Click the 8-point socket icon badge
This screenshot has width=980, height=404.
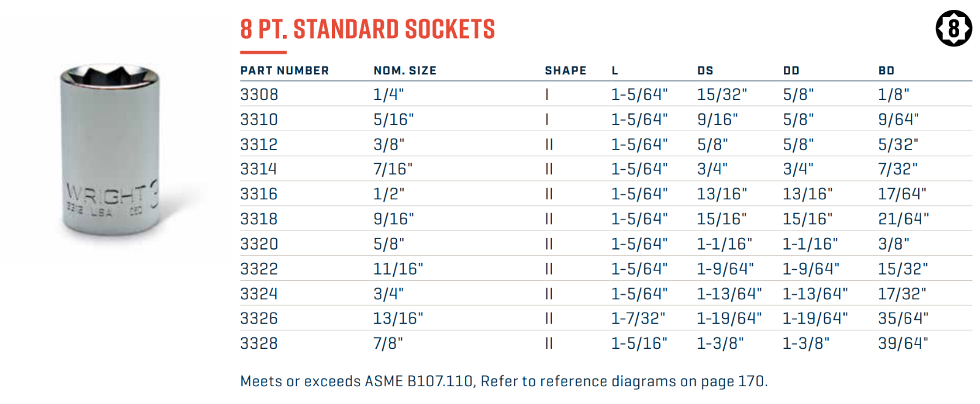(953, 28)
